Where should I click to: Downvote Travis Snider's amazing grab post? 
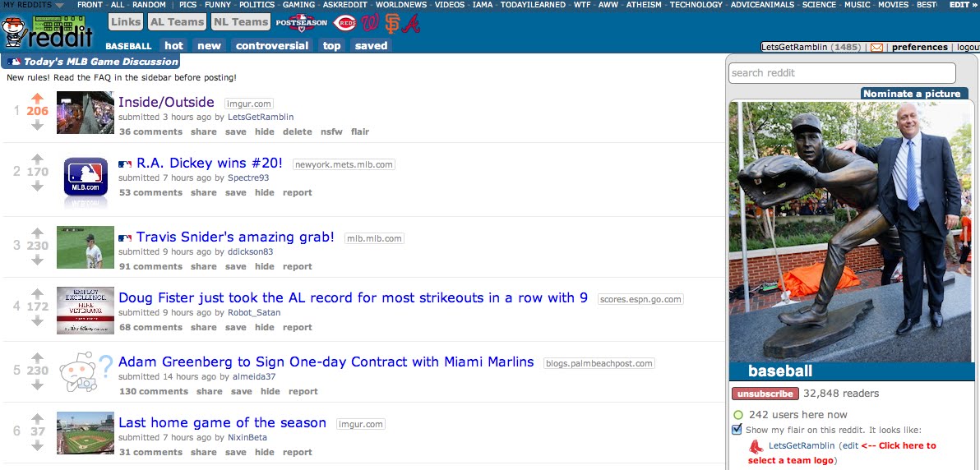tap(38, 260)
